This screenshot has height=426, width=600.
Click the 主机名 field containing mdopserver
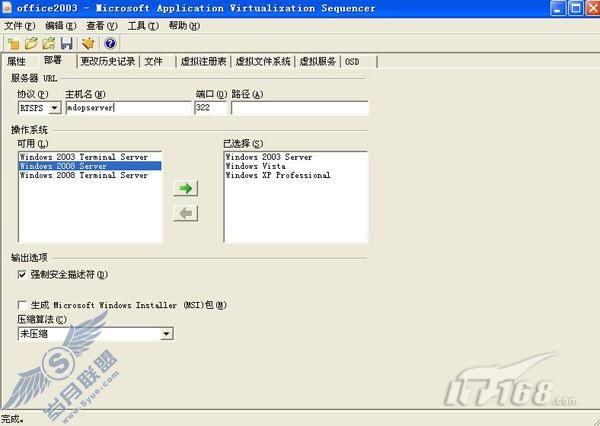(x=129, y=108)
